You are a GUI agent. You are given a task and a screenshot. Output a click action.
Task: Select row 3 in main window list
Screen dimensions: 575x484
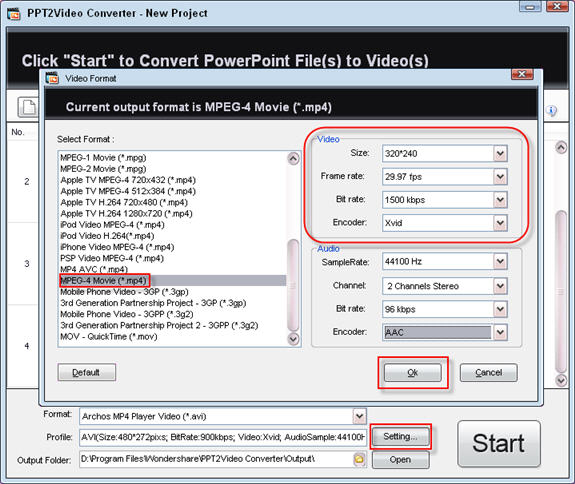[23, 264]
